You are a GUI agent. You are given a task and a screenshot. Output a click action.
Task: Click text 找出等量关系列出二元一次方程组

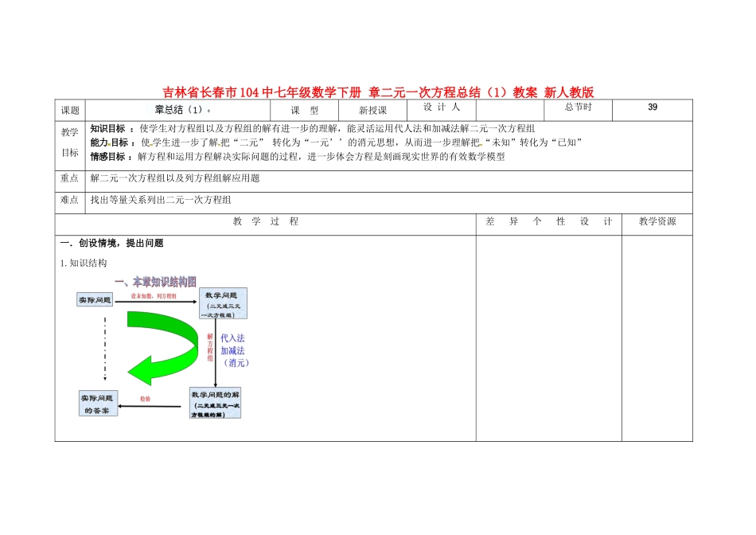tap(161, 200)
